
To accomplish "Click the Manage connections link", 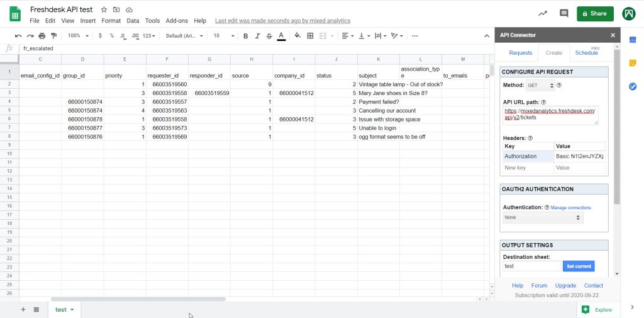I will click(570, 208).
